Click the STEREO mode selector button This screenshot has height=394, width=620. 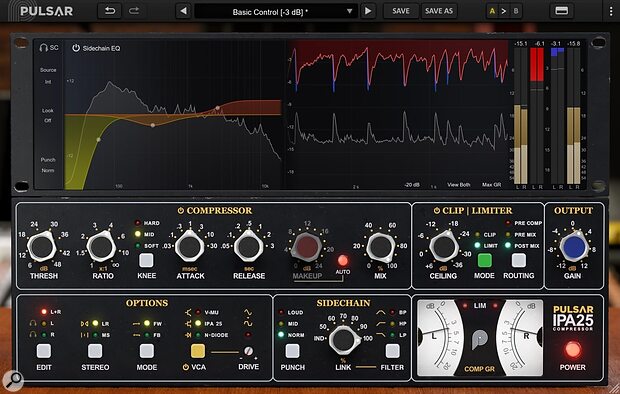pyautogui.click(x=95, y=350)
